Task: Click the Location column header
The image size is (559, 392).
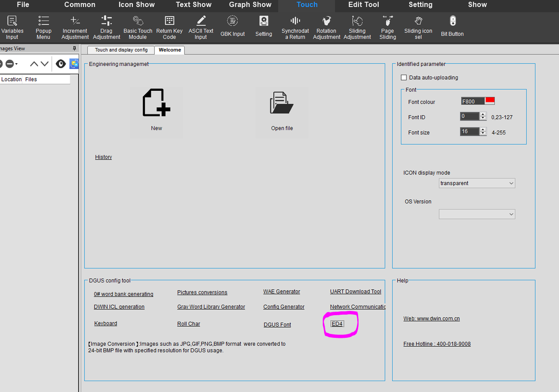Action: click(12, 80)
